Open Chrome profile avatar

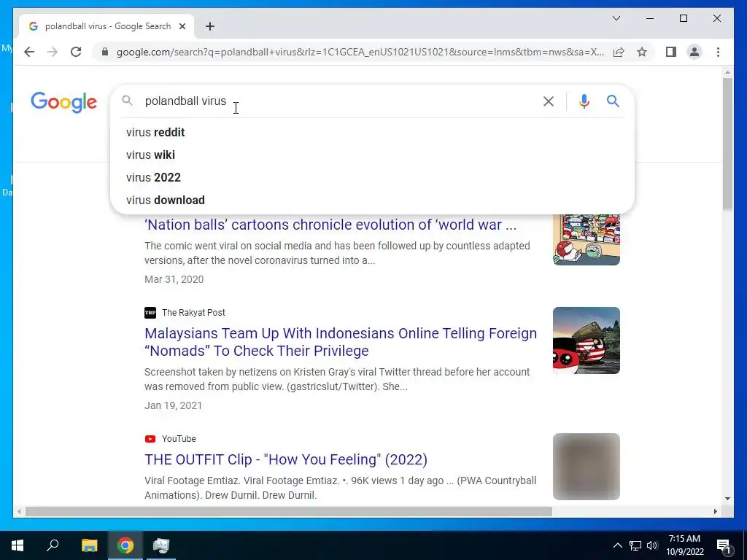[694, 52]
